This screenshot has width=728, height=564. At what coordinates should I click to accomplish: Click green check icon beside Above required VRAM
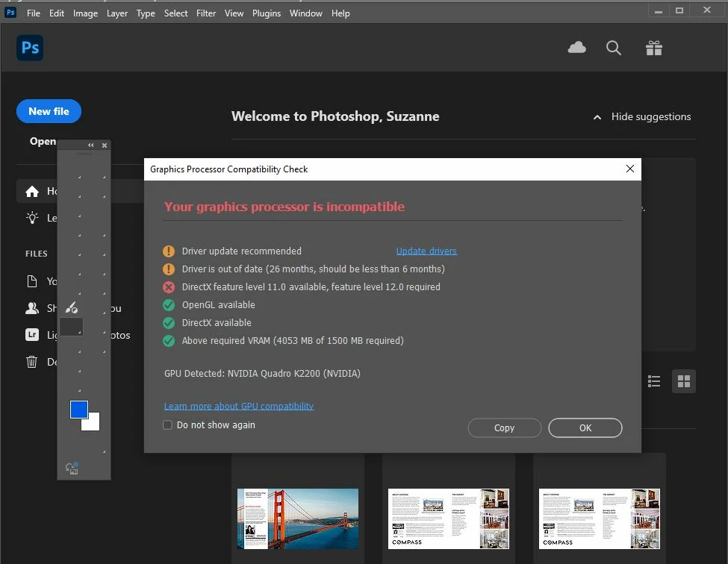click(169, 341)
